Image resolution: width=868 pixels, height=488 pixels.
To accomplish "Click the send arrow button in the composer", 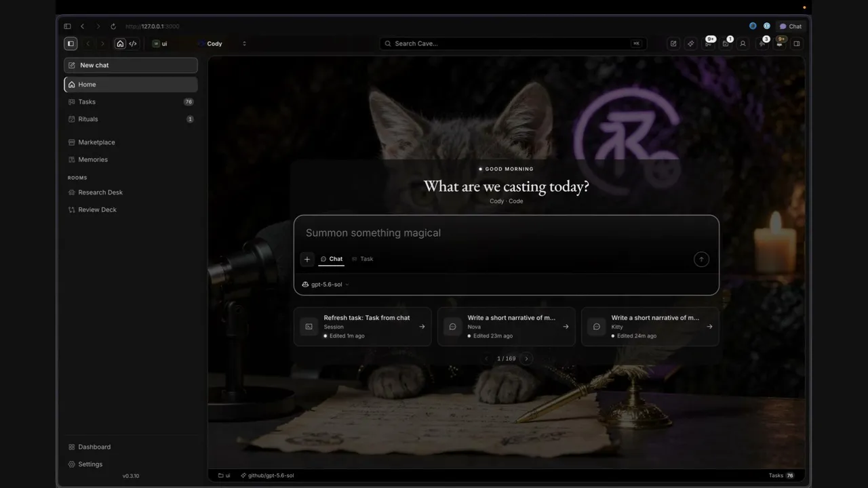I will [701, 260].
